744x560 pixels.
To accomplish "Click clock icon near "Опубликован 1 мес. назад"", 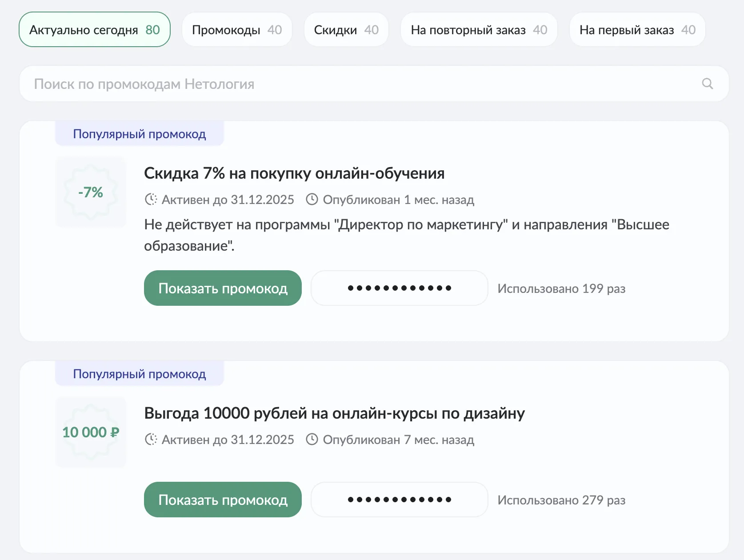I will [x=312, y=200].
